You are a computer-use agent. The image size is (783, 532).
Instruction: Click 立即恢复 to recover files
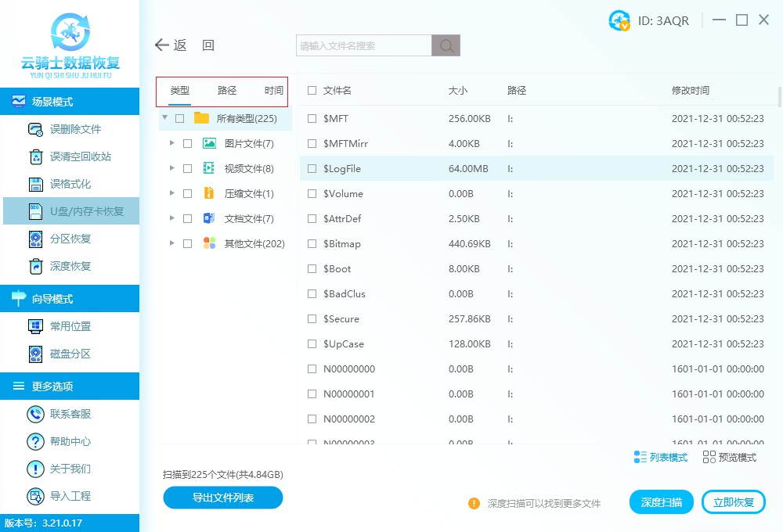coord(734,502)
